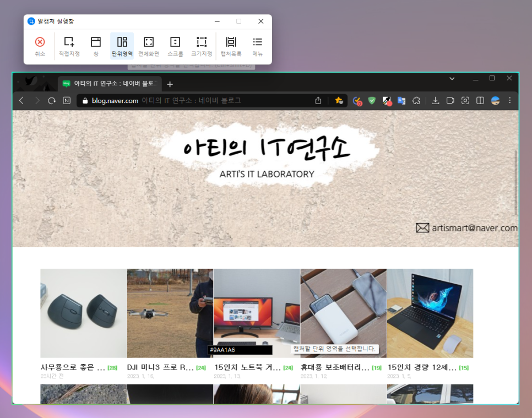532x418 pixels.
Task: Open post titled DJI 미니3 프로
Action: click(160, 367)
